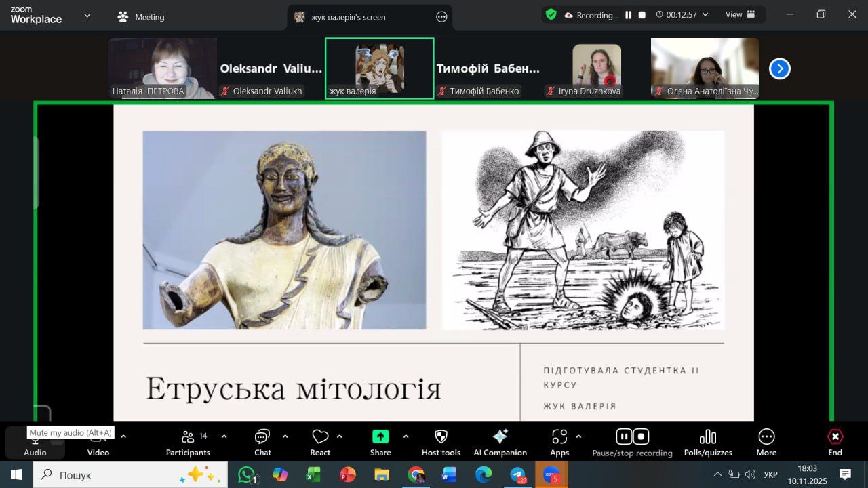Show next participants with blue arrow
This screenshot has height=488, width=868.
(779, 68)
